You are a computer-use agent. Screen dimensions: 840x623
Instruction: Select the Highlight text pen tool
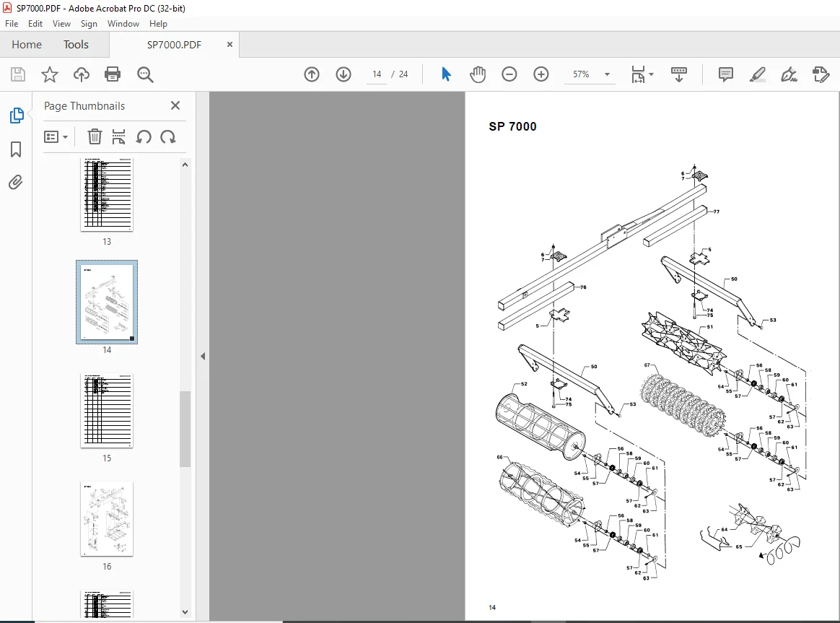[x=758, y=74]
